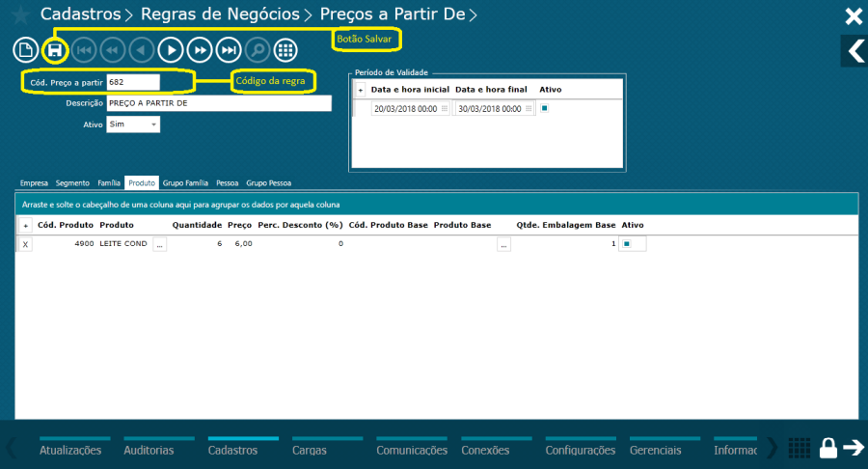Viewport: 868px width, 469px height.
Task: Toggle Ativo checkbox in validity period row
Action: 544,108
